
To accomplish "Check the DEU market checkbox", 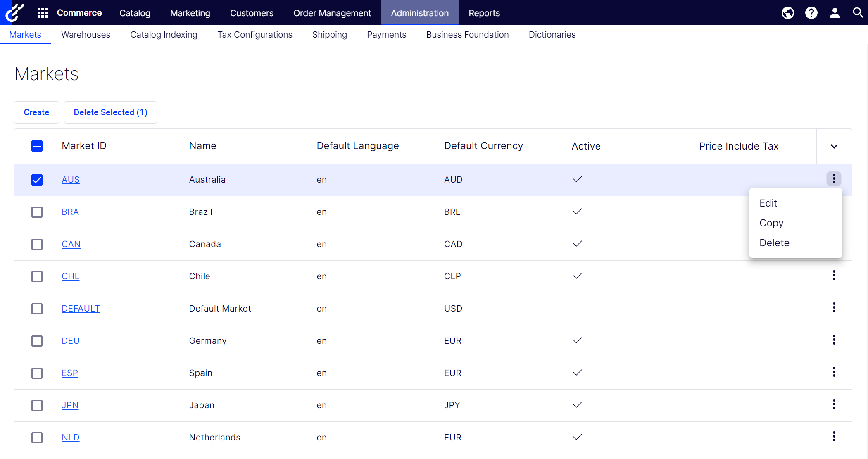I will tap(37, 341).
